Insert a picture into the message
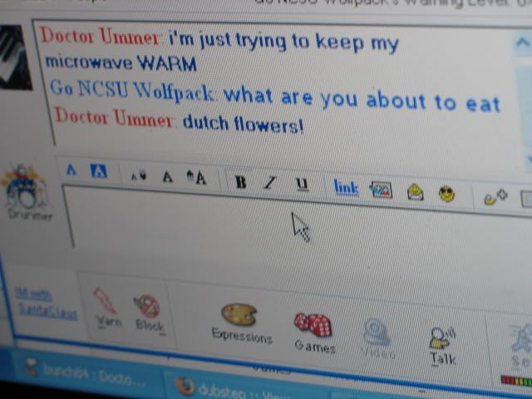This screenshot has height=399, width=532. pos(380,190)
